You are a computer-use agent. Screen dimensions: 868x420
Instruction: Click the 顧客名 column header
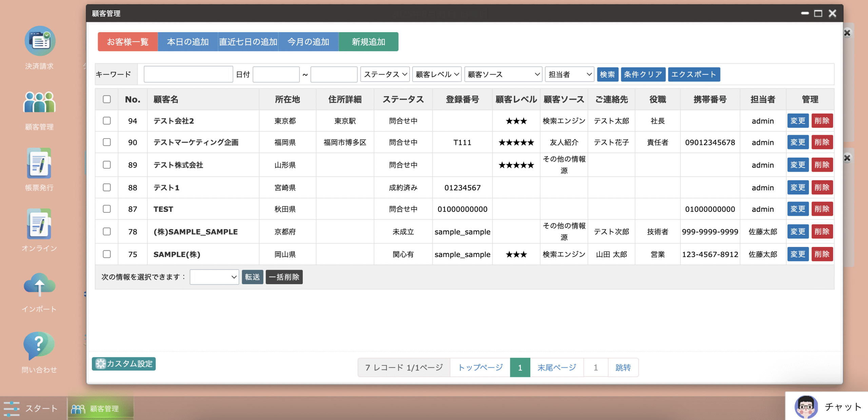point(166,100)
